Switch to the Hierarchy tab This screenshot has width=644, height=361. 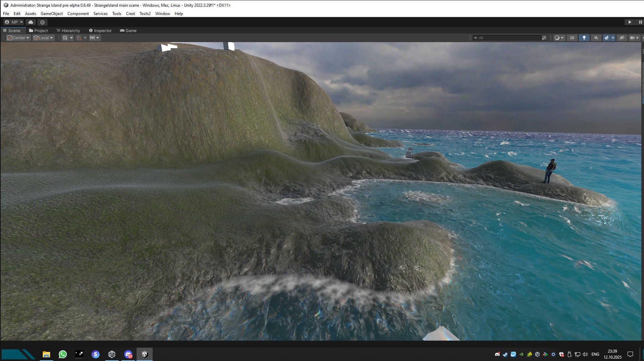coord(68,30)
